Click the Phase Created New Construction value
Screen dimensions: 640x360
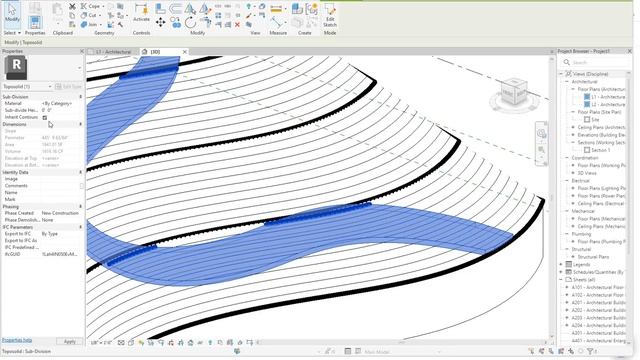click(60, 213)
